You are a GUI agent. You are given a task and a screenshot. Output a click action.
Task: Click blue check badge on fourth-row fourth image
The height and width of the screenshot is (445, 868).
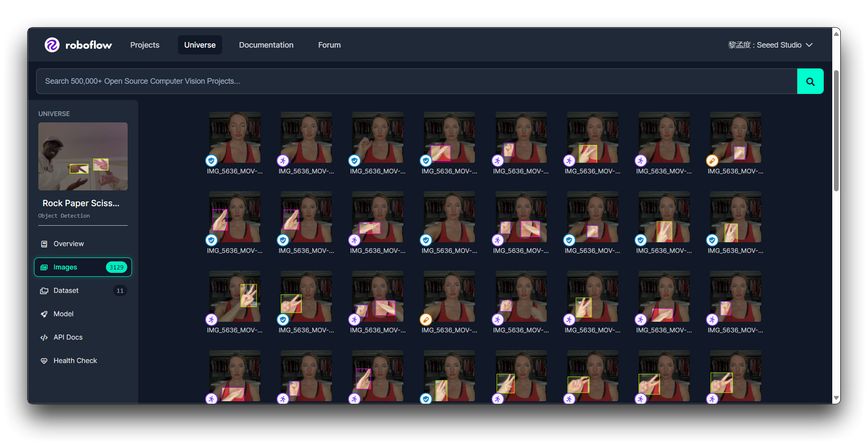(426, 399)
